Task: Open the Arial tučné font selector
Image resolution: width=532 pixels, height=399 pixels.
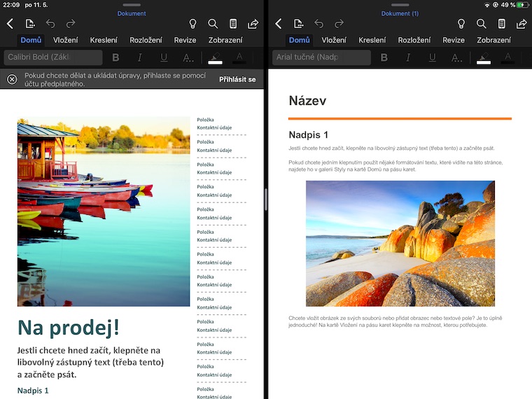Action: coord(321,57)
